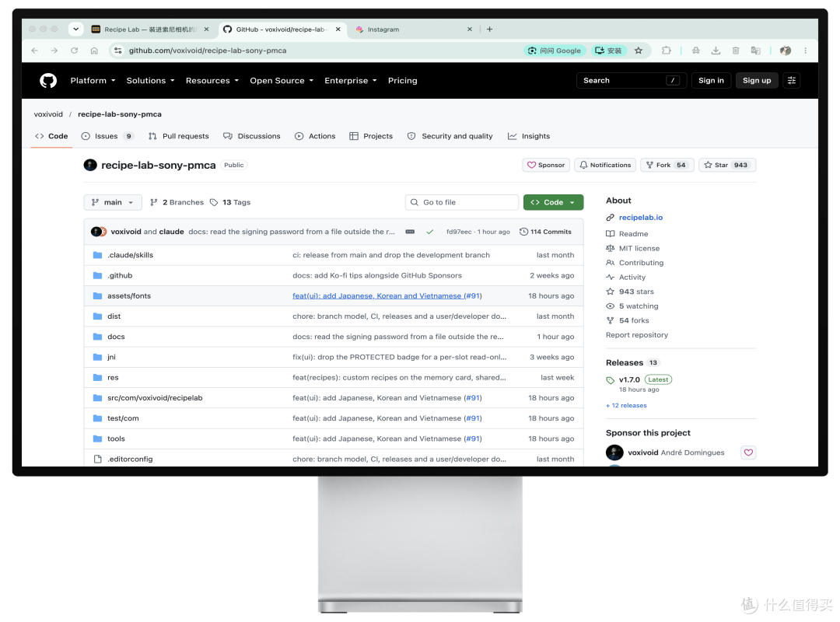Open the Pull requests tab

click(178, 136)
